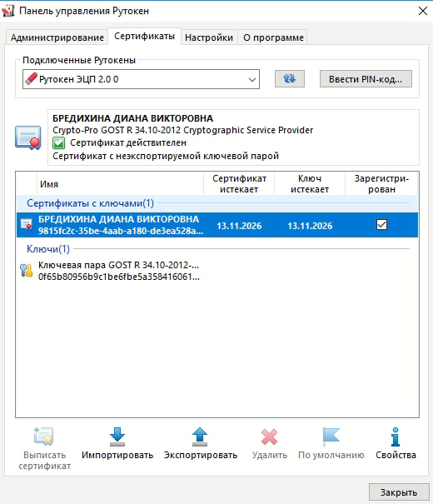Open the connected Rutokens dropdown

pos(141,79)
